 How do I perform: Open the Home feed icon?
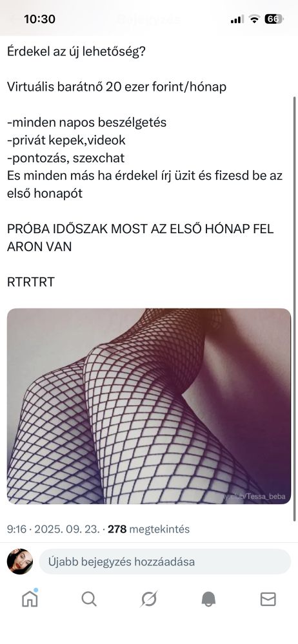[x=30, y=598]
